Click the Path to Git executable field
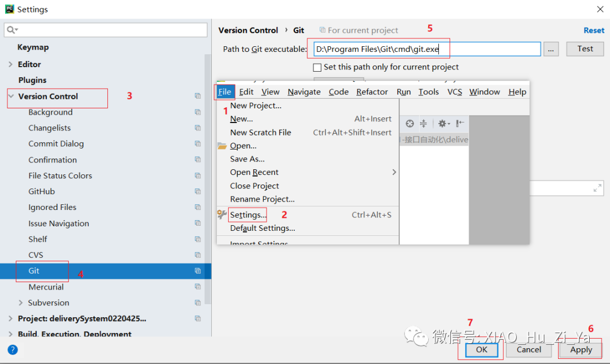Screen dimensions: 610x364 tap(427, 49)
